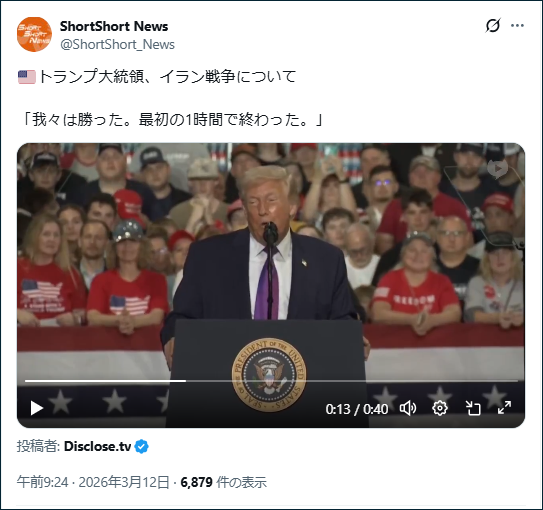This screenshot has width=543, height=510.
Task: Expand the video to fullscreen
Action: point(504,408)
